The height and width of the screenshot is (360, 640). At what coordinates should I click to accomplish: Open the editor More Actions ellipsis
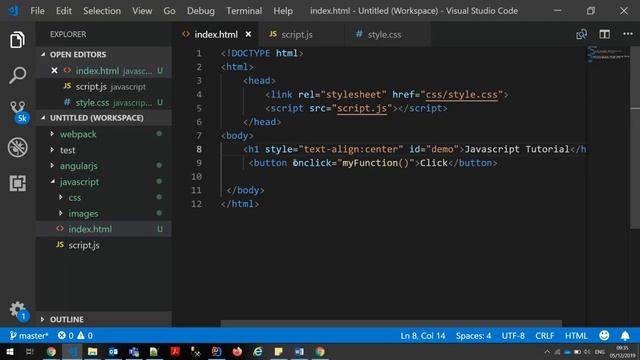pos(628,34)
